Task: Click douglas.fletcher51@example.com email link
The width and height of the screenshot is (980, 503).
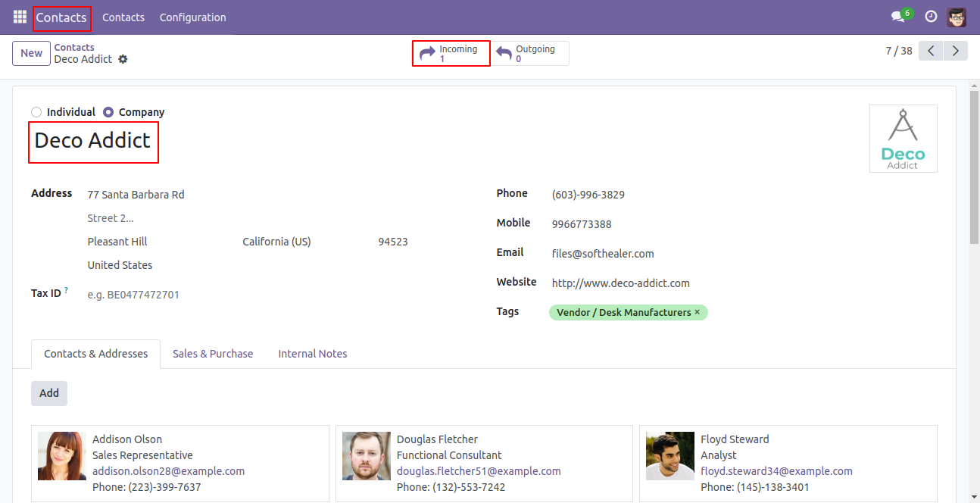Action: click(x=479, y=471)
